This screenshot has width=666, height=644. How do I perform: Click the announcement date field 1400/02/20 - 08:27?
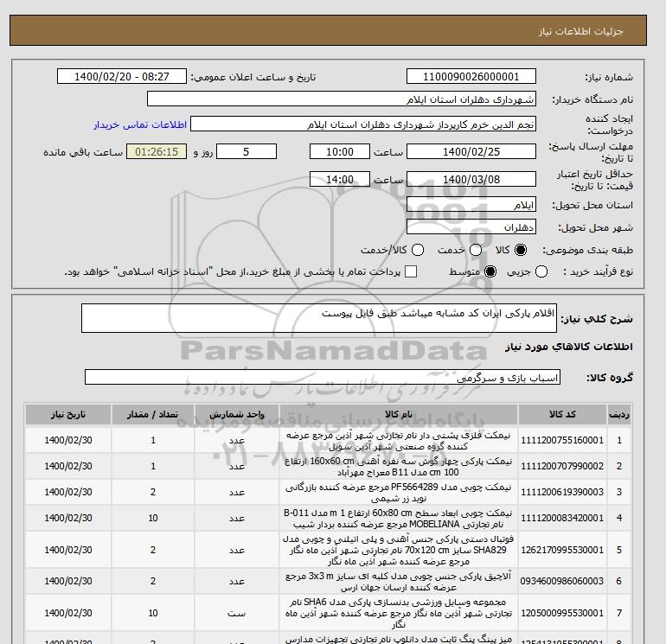[x=121, y=76]
